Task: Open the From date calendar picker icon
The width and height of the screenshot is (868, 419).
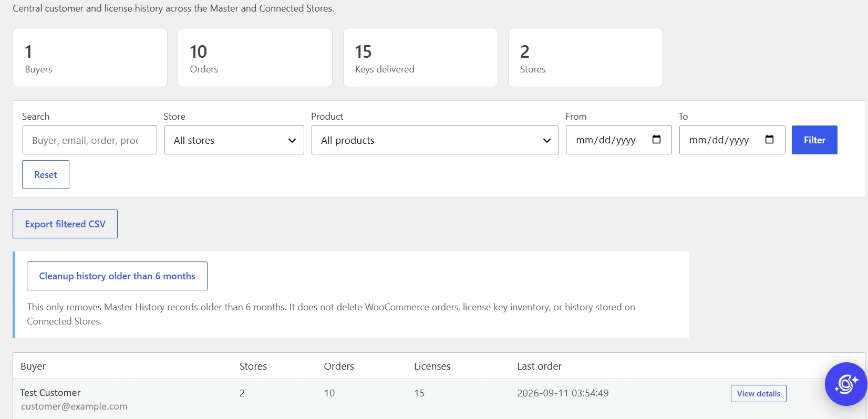Action: coord(656,139)
